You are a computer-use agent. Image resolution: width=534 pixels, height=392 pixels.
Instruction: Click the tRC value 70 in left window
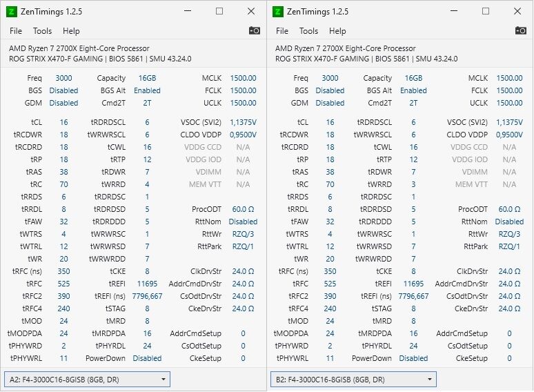pos(63,184)
